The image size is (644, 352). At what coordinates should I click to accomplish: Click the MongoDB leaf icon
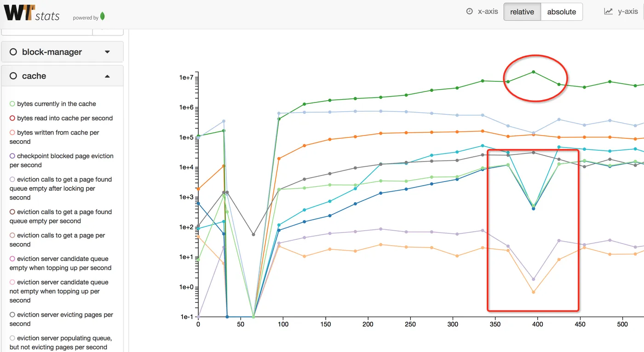pos(103,17)
